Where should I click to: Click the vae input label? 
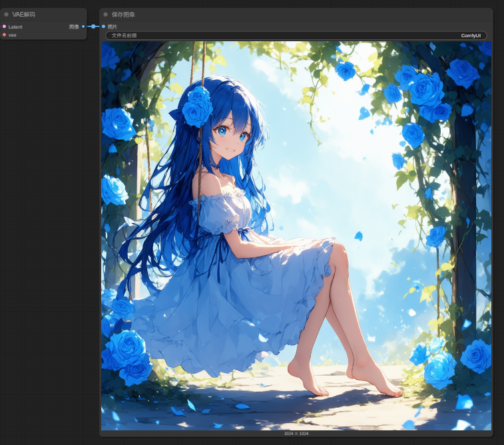[x=13, y=35]
